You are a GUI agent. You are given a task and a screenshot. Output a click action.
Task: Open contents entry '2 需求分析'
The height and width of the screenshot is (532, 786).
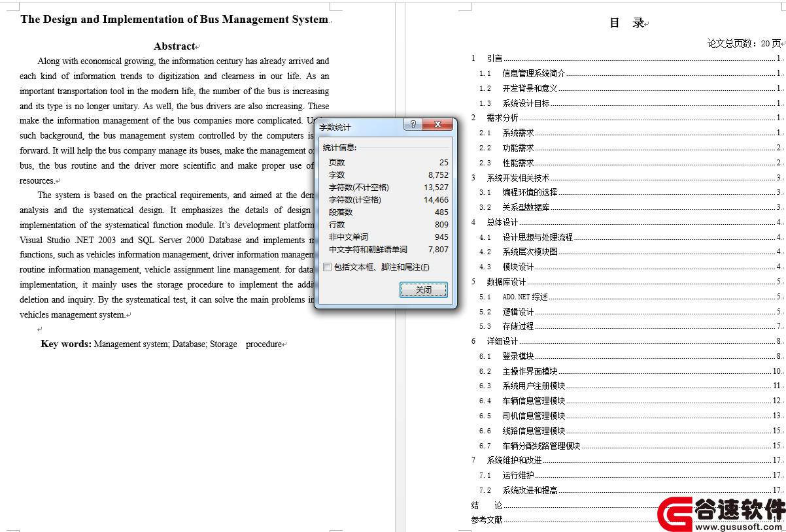(626, 118)
